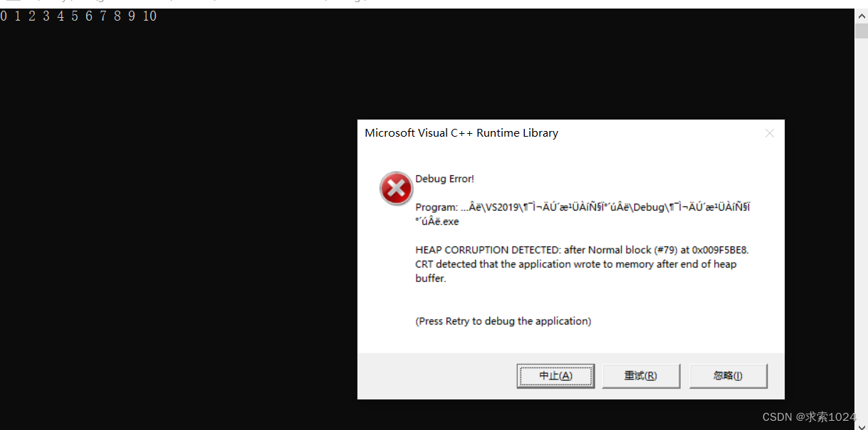The image size is (868, 430).
Task: Click the Microsoft Visual C++ Runtime Library title
Action: click(461, 133)
